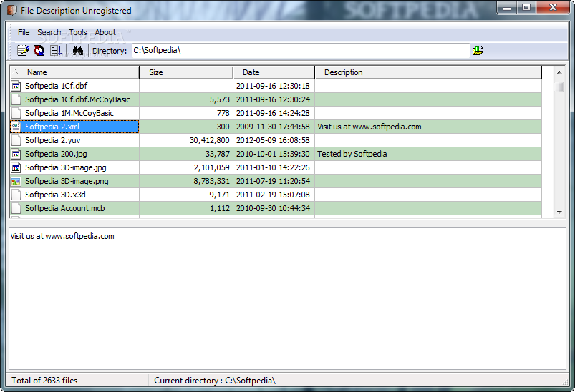Maximize the File Description window
Viewport: 575px width, 392px height.
(x=526, y=7)
